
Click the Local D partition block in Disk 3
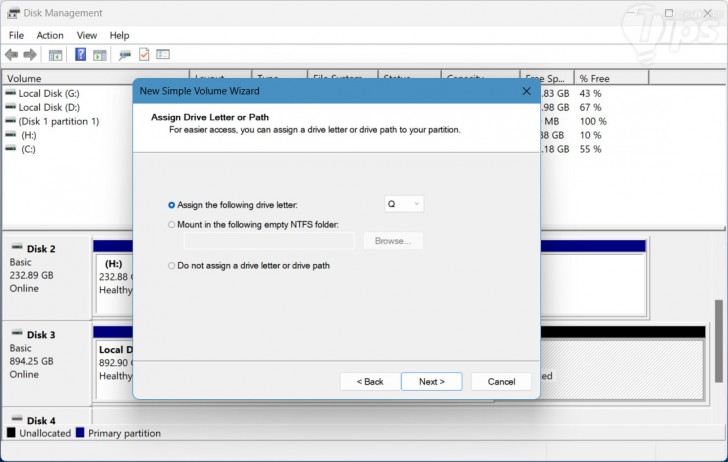point(115,370)
